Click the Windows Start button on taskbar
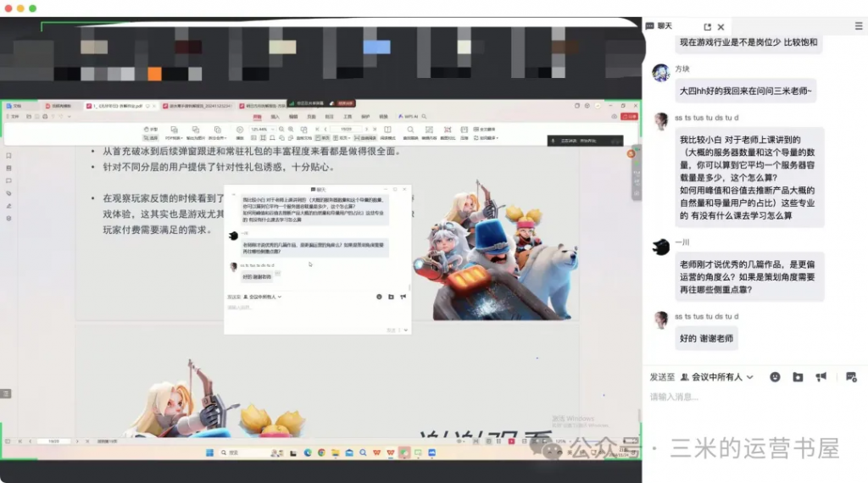Image resolution: width=868 pixels, height=483 pixels. [209, 453]
